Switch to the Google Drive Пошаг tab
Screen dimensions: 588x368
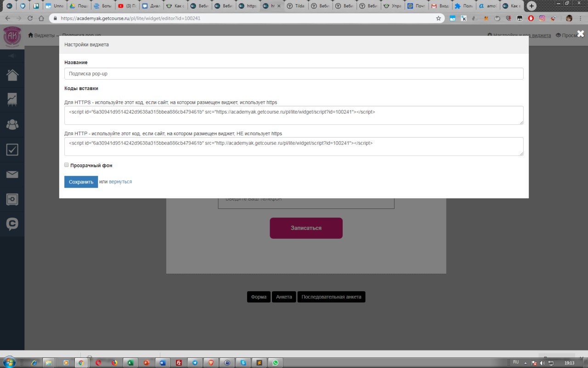tap(78, 6)
